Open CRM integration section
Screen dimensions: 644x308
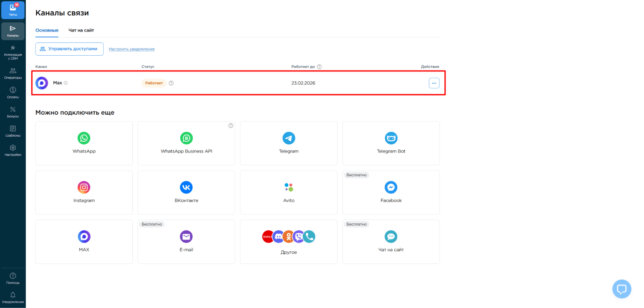[13, 52]
